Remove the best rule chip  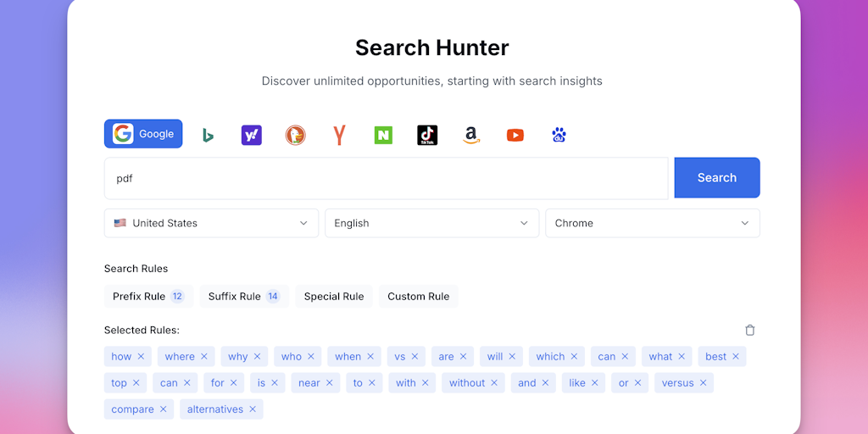coord(736,357)
